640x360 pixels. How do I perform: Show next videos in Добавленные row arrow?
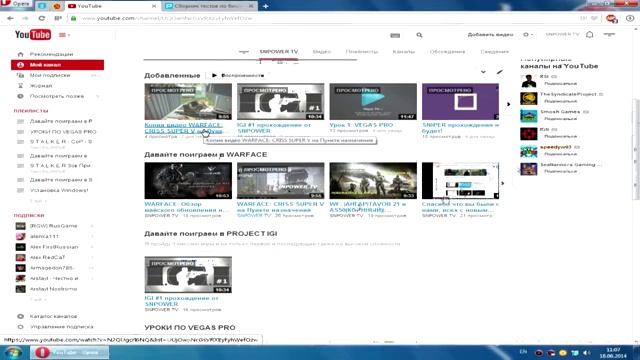tap(508, 104)
